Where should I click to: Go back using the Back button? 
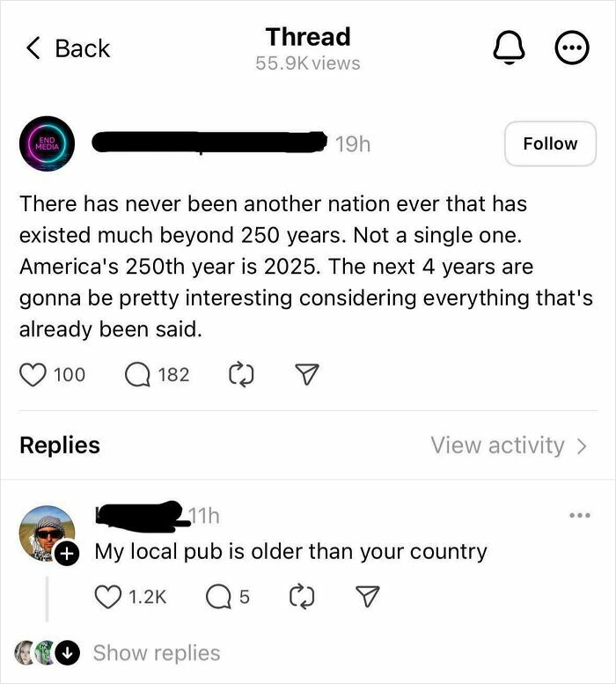[68, 48]
